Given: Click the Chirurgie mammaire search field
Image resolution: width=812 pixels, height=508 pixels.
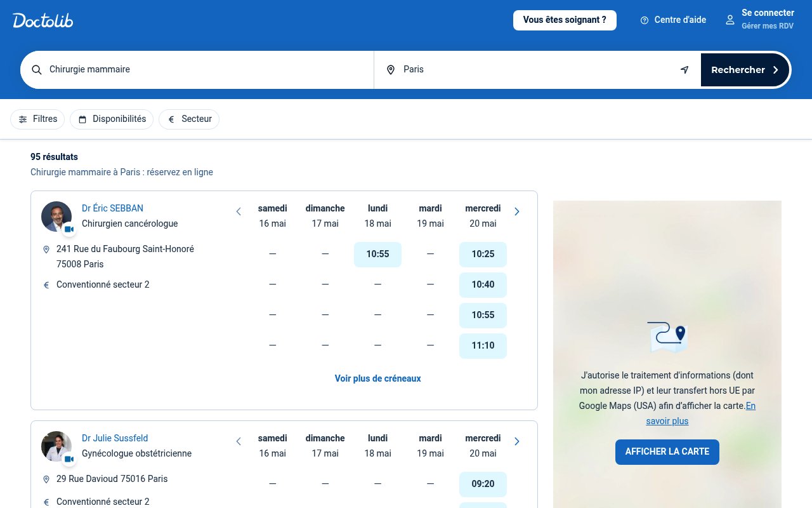Looking at the screenshot, I should tap(198, 70).
